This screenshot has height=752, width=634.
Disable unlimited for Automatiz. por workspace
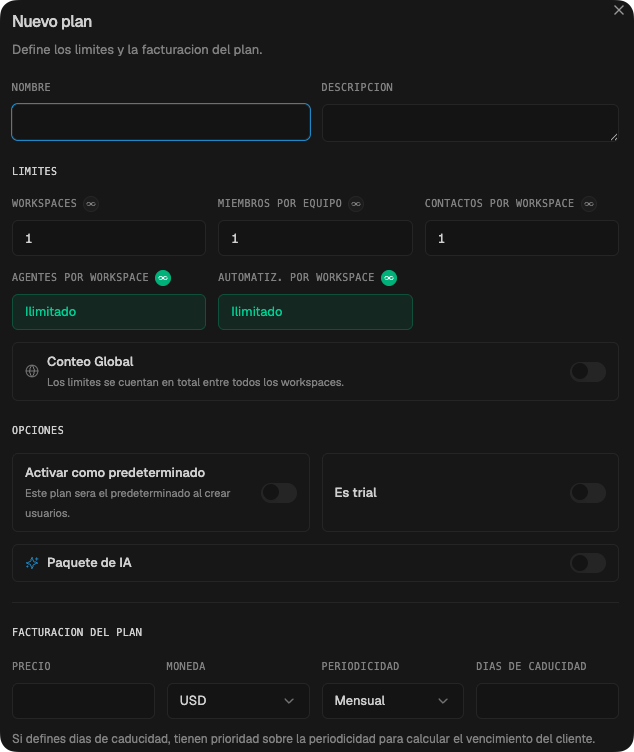click(389, 278)
